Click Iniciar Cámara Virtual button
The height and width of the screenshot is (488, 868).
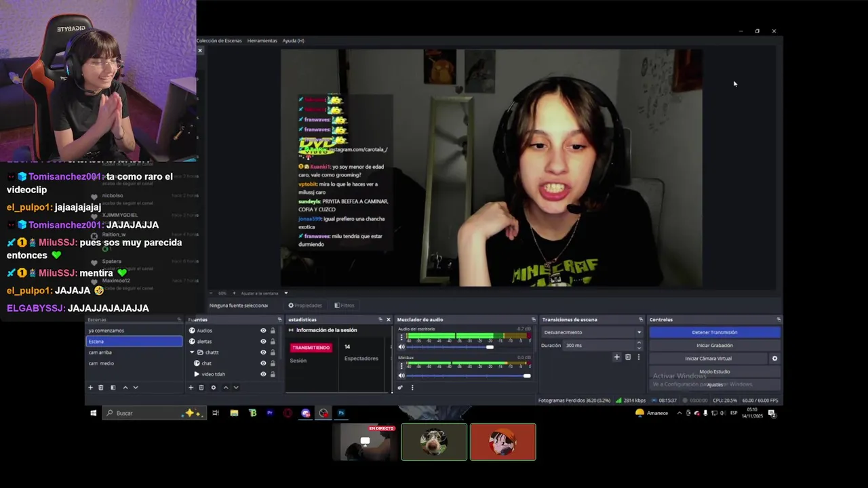(x=709, y=359)
